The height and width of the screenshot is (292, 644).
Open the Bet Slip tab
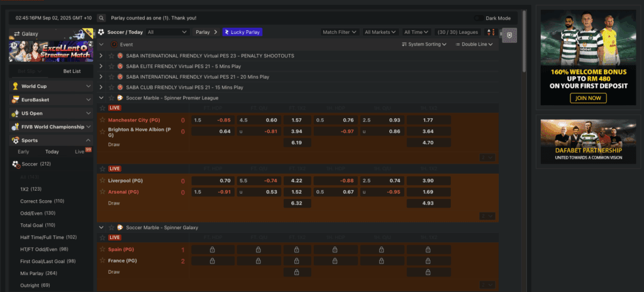[x=30, y=71]
